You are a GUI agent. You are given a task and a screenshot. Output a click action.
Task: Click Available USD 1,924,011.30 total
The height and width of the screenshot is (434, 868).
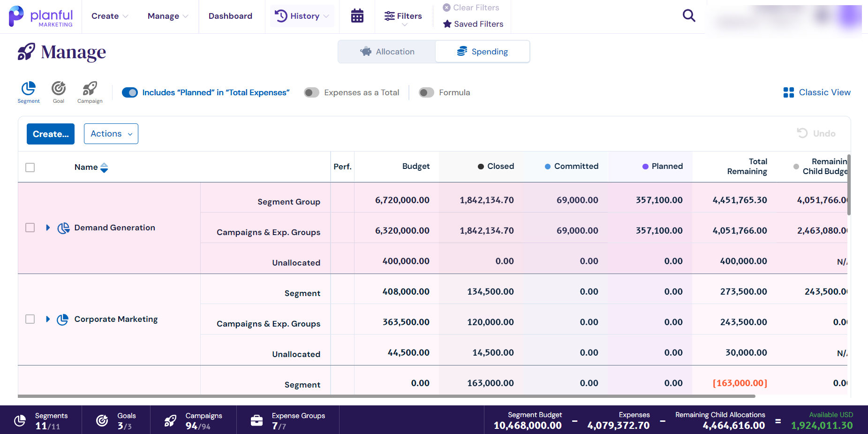click(822, 421)
